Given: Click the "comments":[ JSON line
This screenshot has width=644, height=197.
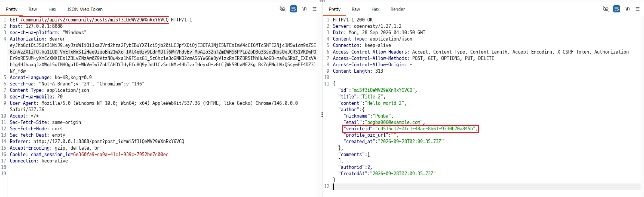Looking at the screenshot, I should click(x=354, y=154).
